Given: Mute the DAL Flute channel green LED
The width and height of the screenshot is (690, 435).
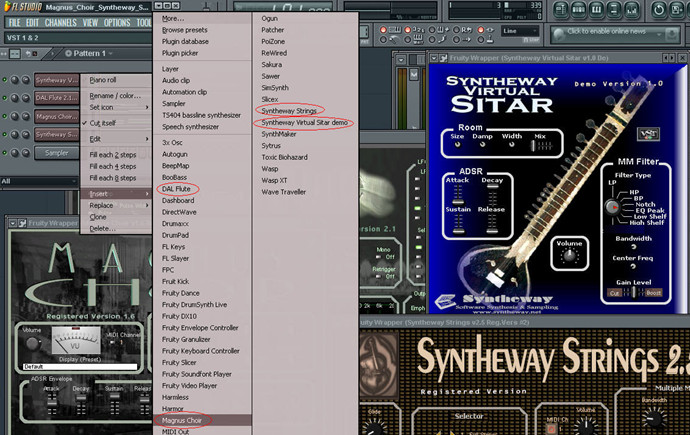Looking at the screenshot, I should [x=5, y=98].
